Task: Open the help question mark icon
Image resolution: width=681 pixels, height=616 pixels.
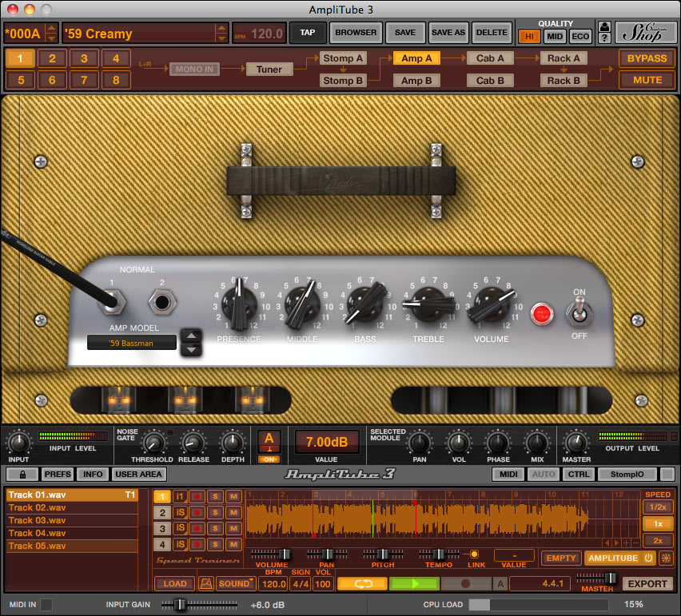Action: (604, 38)
